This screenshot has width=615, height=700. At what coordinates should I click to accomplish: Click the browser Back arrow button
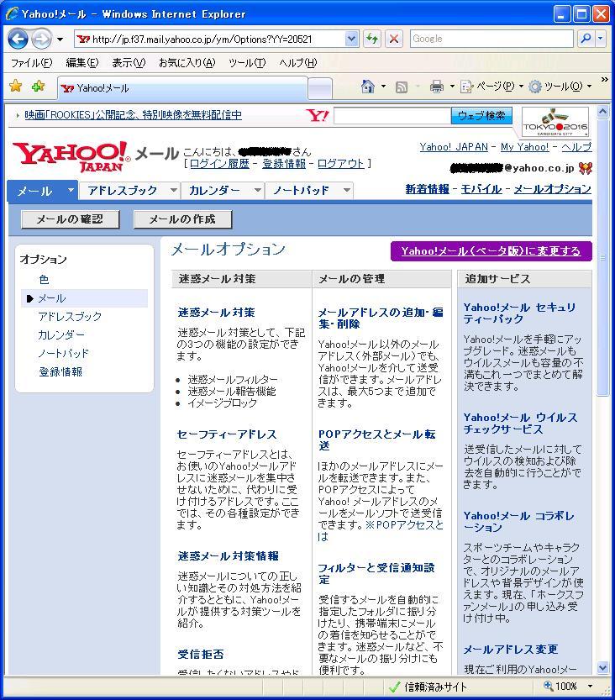18,39
